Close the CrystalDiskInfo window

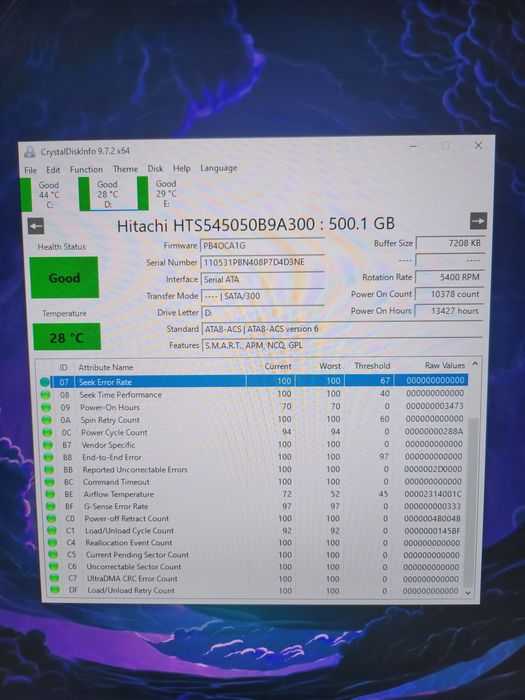[x=478, y=146]
